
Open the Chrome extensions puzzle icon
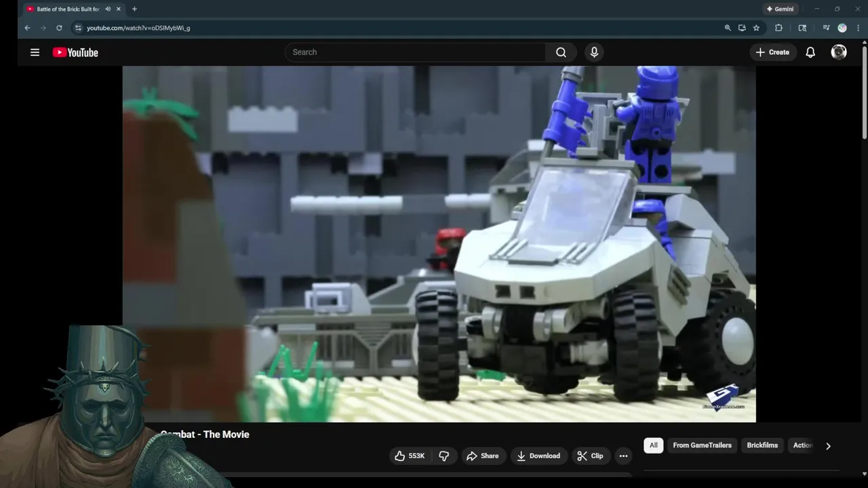[778, 28]
